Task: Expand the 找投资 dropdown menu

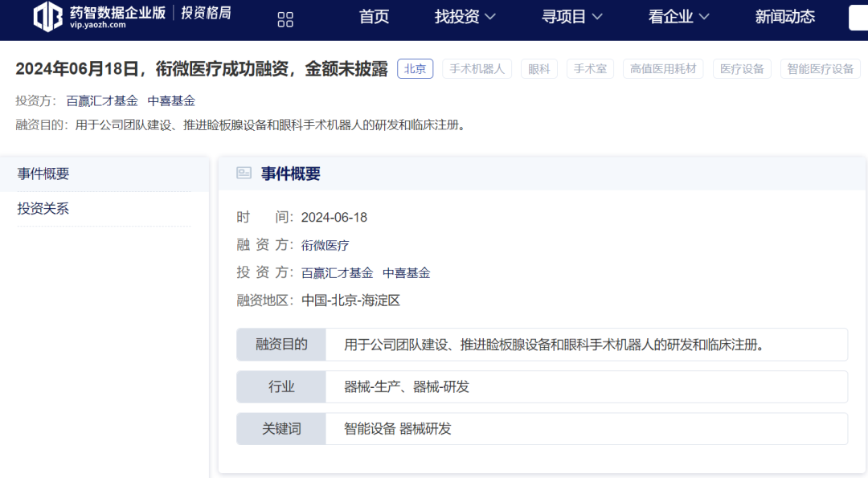Action: (x=465, y=17)
